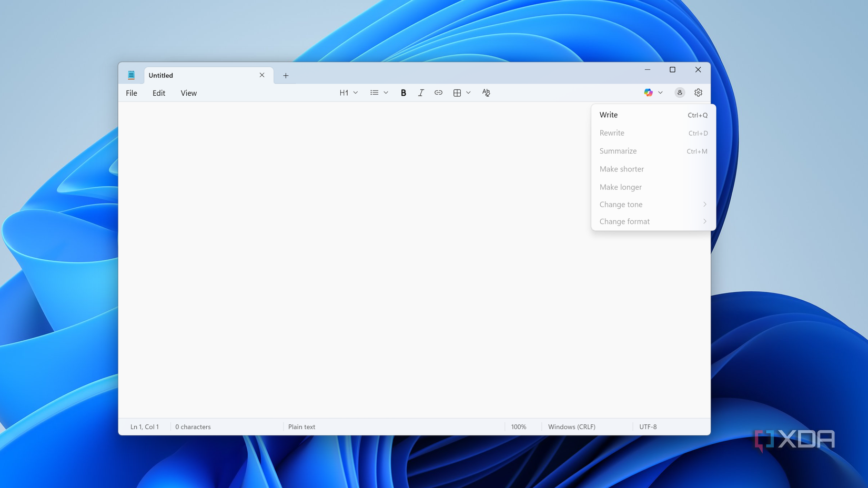
Task: Toggle Bold formatting in the toolbar
Action: [403, 93]
